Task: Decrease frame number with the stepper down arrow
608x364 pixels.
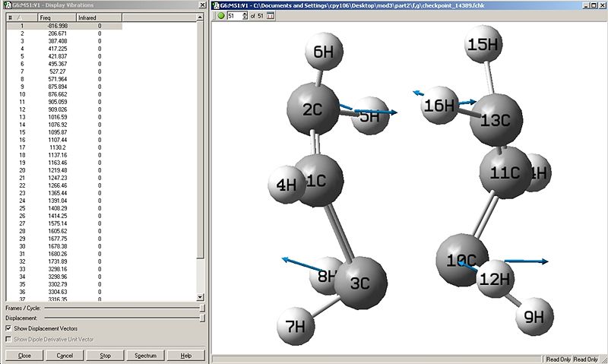Action: (x=245, y=17)
